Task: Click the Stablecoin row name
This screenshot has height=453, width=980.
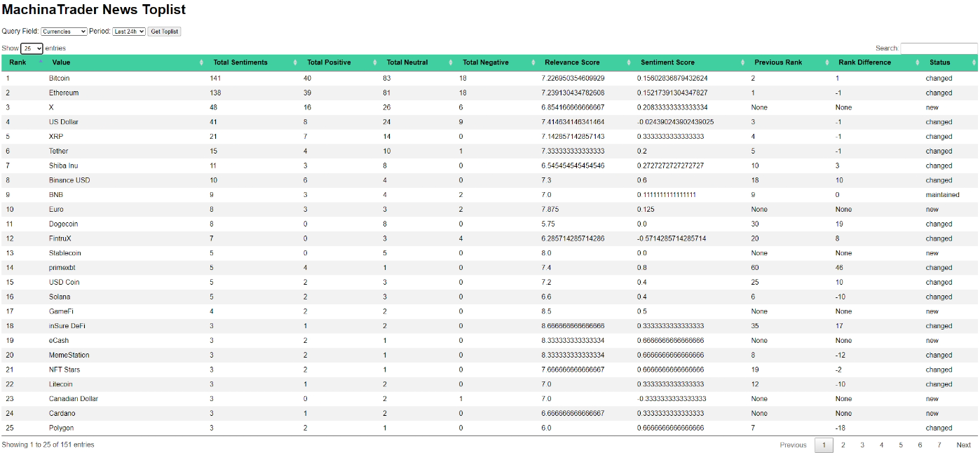Action: (x=64, y=253)
